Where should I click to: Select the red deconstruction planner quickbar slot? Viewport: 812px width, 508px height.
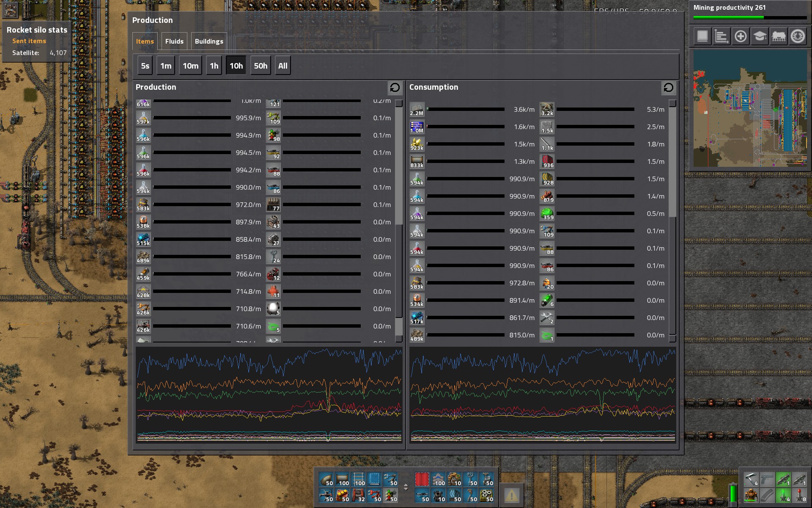point(422,479)
